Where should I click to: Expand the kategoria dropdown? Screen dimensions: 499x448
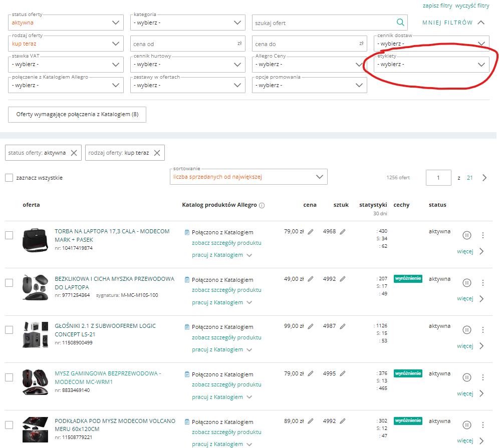coord(187,23)
